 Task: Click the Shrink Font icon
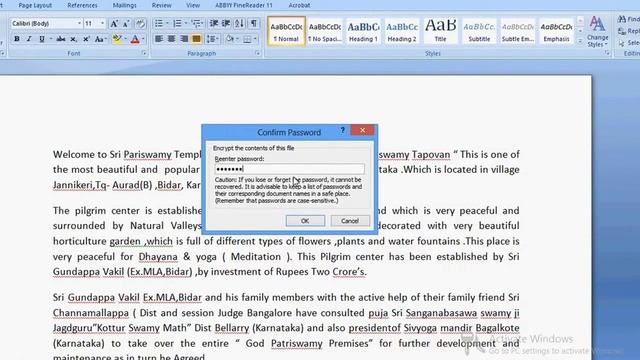(x=126, y=24)
